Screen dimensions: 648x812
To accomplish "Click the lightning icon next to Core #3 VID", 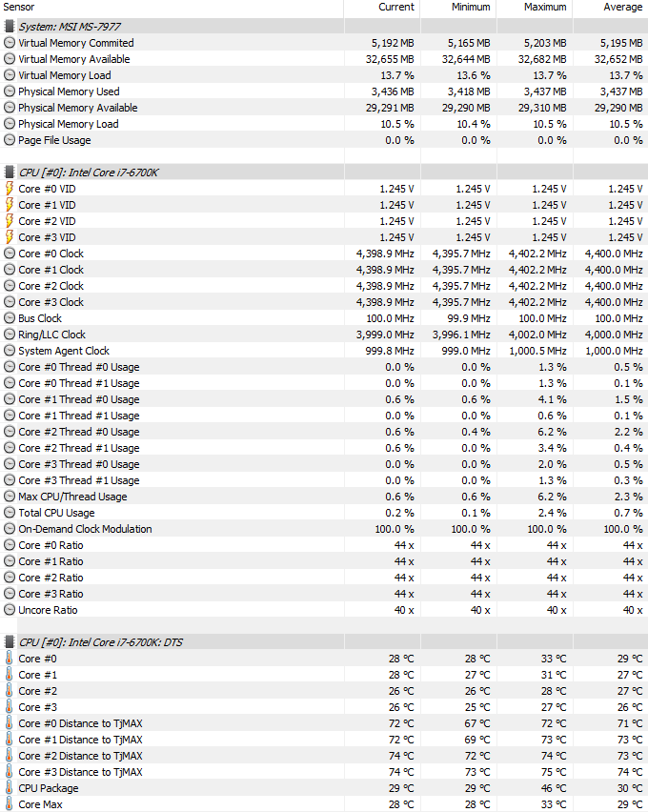I will [x=9, y=237].
